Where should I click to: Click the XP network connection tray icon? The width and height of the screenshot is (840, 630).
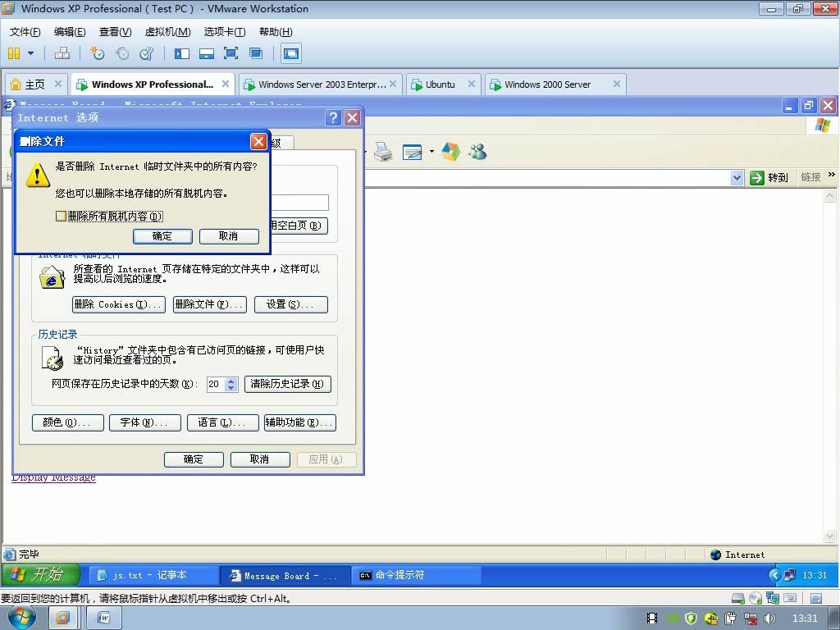click(x=790, y=575)
